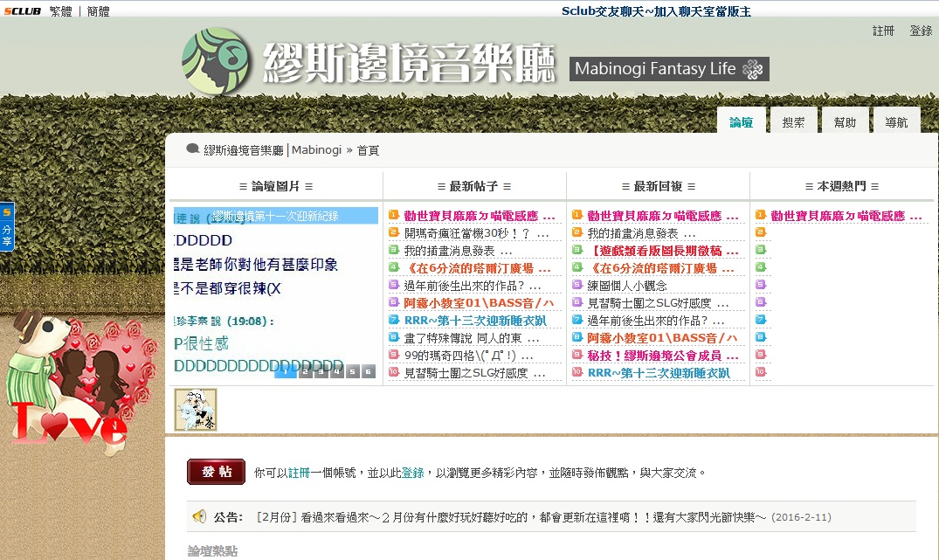Open the 2月份 announcement link
Image resolution: width=939 pixels, height=560 pixels.
pos(511,517)
